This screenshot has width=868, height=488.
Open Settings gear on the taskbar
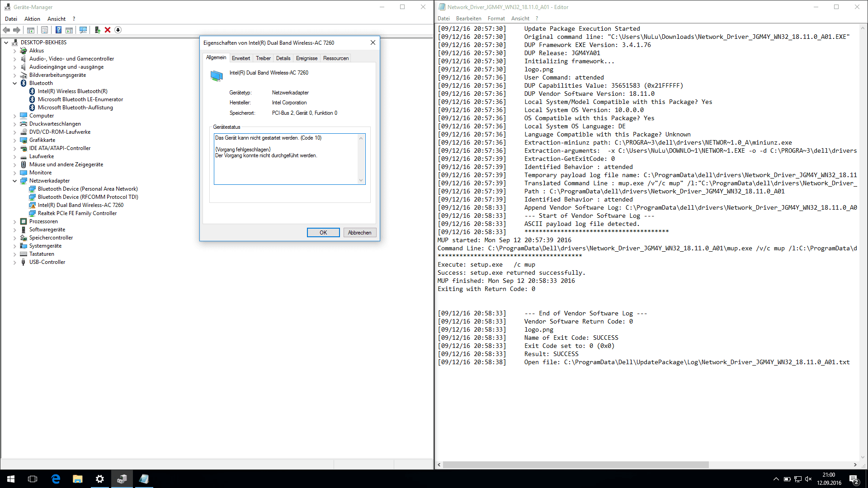pos(100,479)
